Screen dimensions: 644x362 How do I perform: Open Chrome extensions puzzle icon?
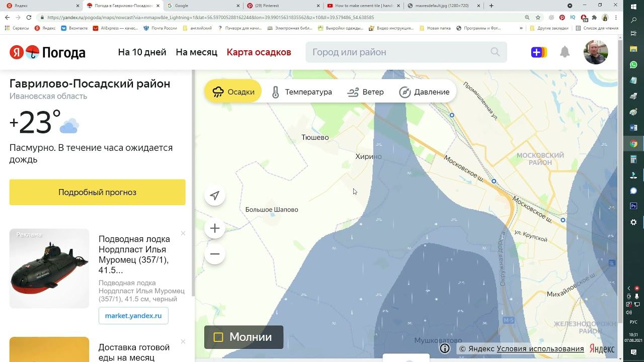tap(594, 17)
